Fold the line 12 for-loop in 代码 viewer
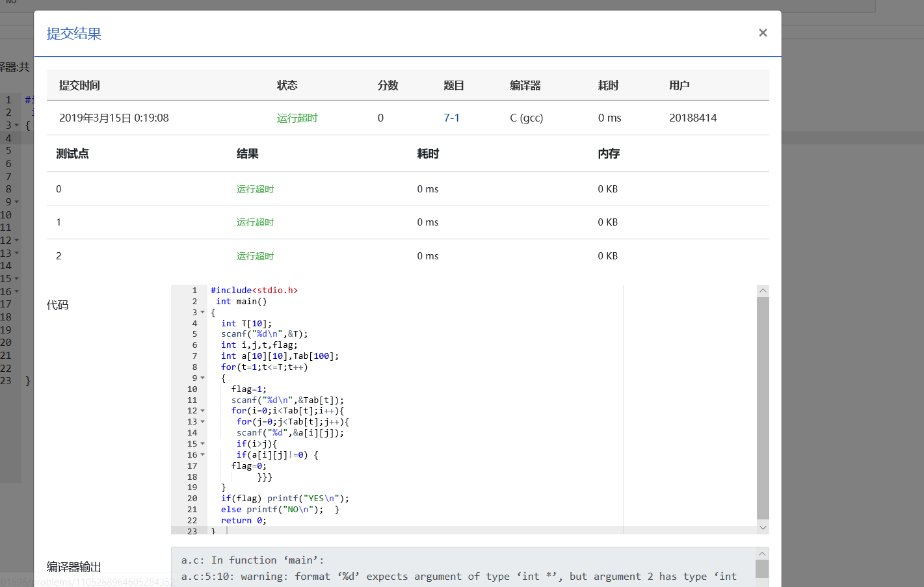The height and width of the screenshot is (587, 924). click(x=203, y=411)
